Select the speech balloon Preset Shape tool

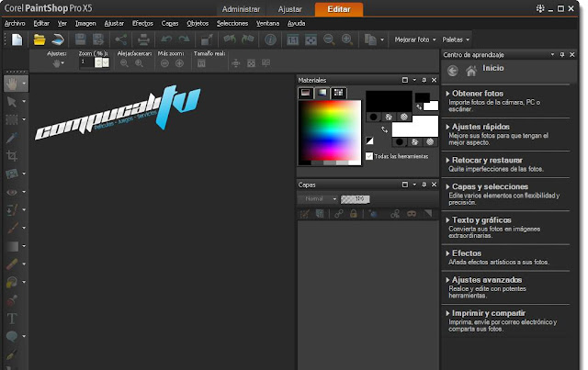12,336
